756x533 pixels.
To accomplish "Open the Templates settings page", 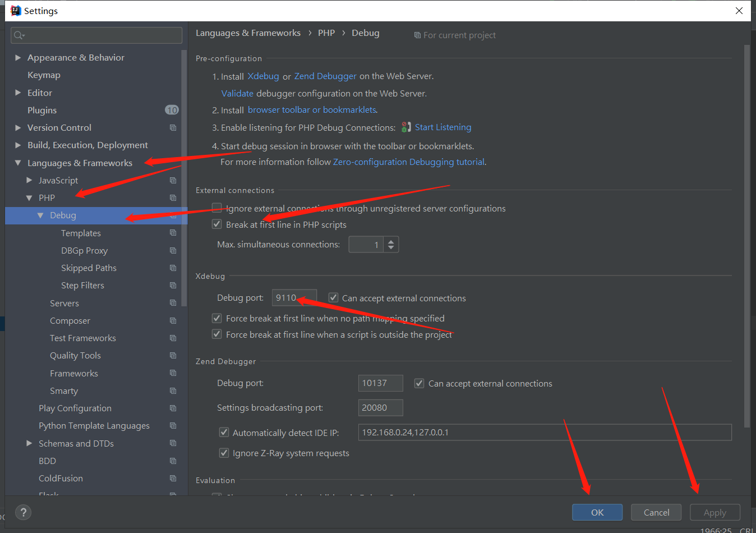I will (81, 233).
